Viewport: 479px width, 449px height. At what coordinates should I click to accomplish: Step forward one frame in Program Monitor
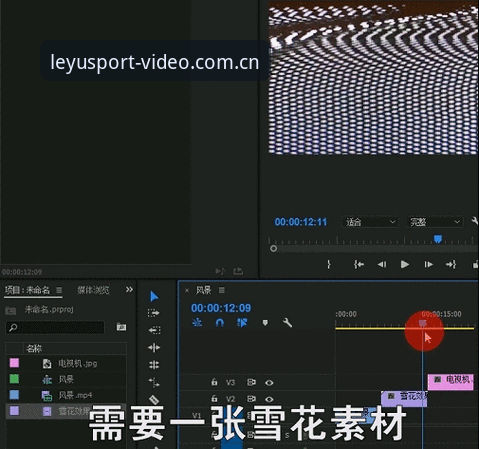[x=428, y=265]
